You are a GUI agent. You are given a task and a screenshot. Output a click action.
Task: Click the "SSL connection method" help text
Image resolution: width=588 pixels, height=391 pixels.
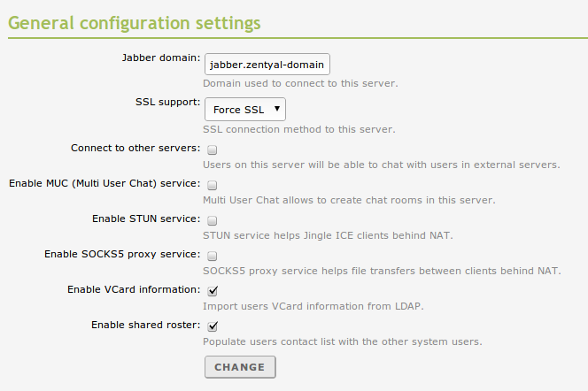298,129
